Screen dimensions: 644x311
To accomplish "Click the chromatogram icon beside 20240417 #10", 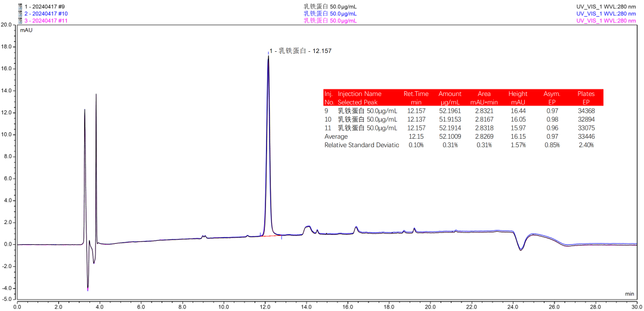I will click(20, 14).
